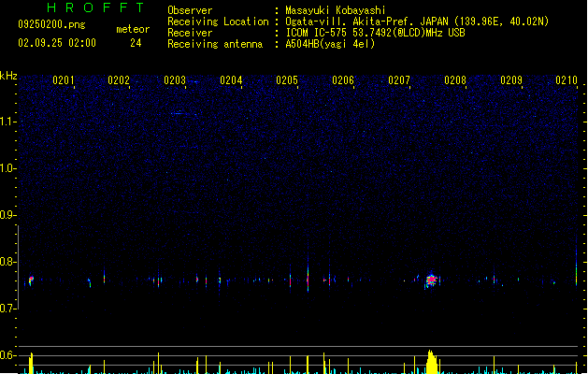Click the meteor count 24

point(136,43)
